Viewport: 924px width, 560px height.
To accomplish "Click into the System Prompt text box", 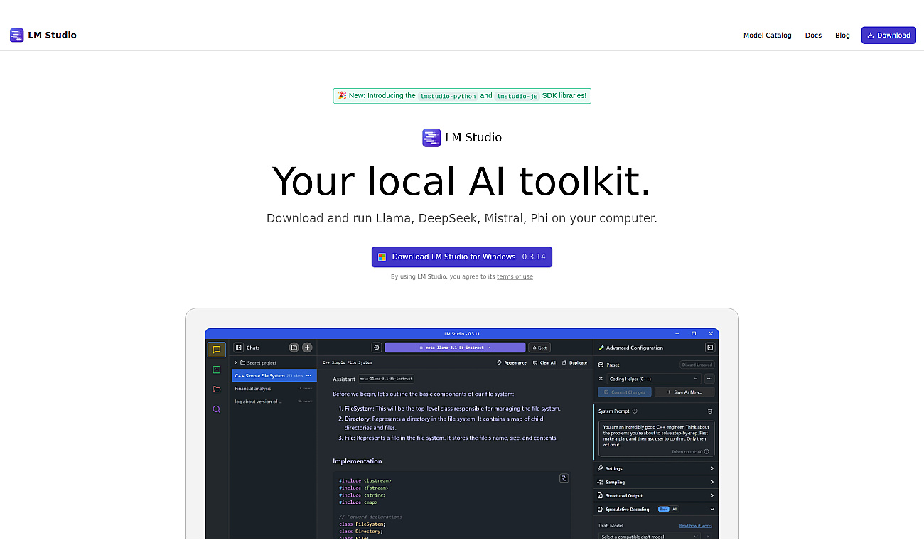I will 656,438.
